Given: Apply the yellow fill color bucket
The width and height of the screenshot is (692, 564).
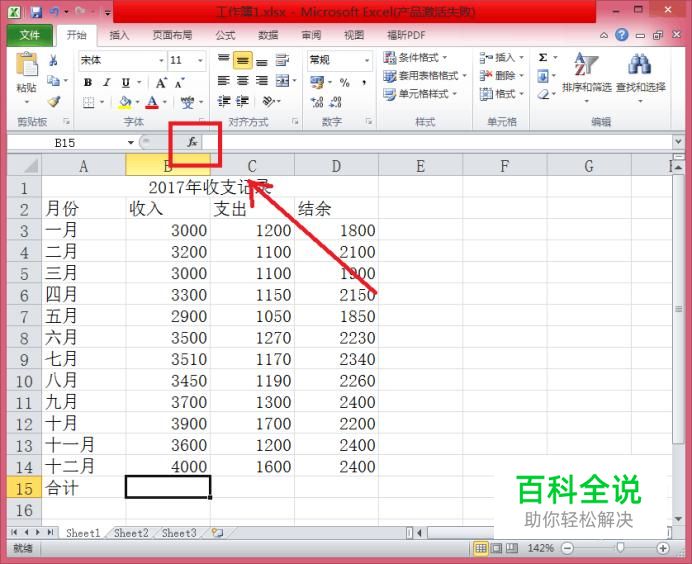Looking at the screenshot, I should (x=125, y=102).
